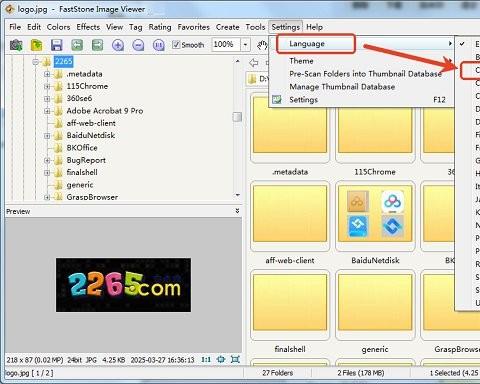The image size is (480, 384).
Task: Open the Help menu
Action: (314, 27)
